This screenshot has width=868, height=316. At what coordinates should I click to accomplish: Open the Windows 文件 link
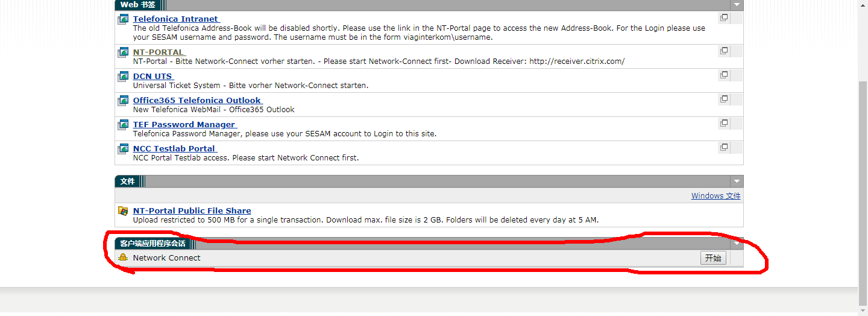click(x=716, y=195)
